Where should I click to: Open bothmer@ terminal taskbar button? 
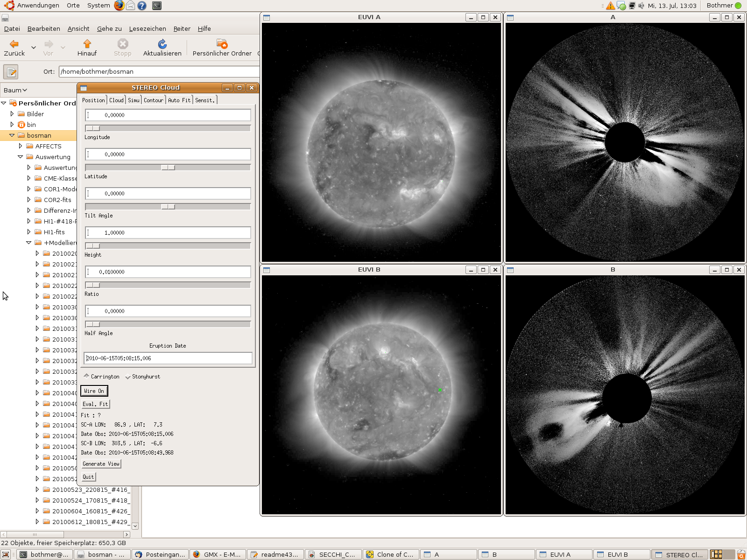(45, 554)
